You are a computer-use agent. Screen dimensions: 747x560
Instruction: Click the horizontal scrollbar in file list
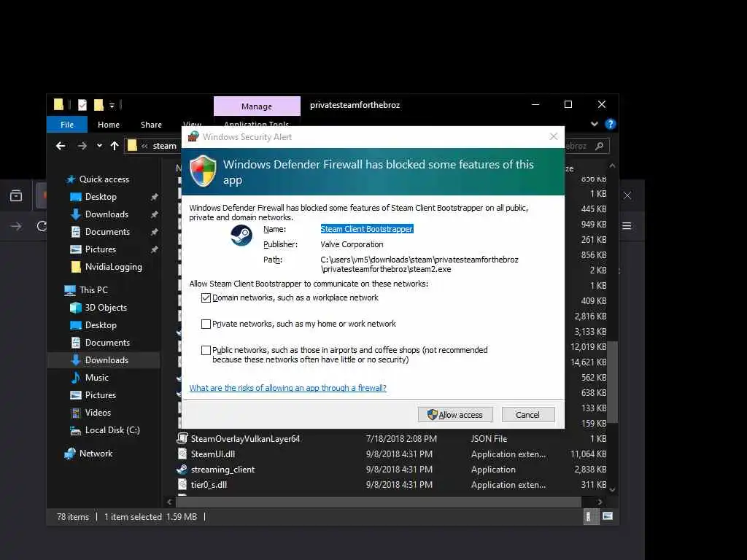click(379, 502)
